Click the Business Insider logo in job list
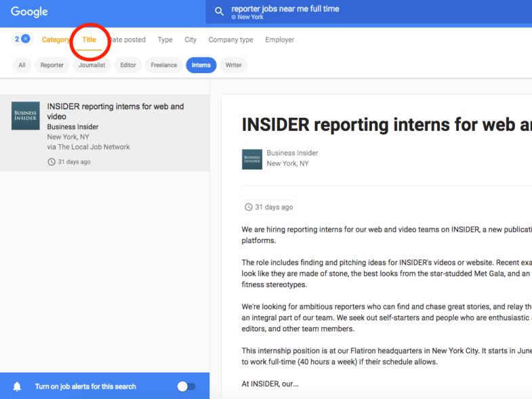This screenshot has width=532, height=399. point(26,116)
